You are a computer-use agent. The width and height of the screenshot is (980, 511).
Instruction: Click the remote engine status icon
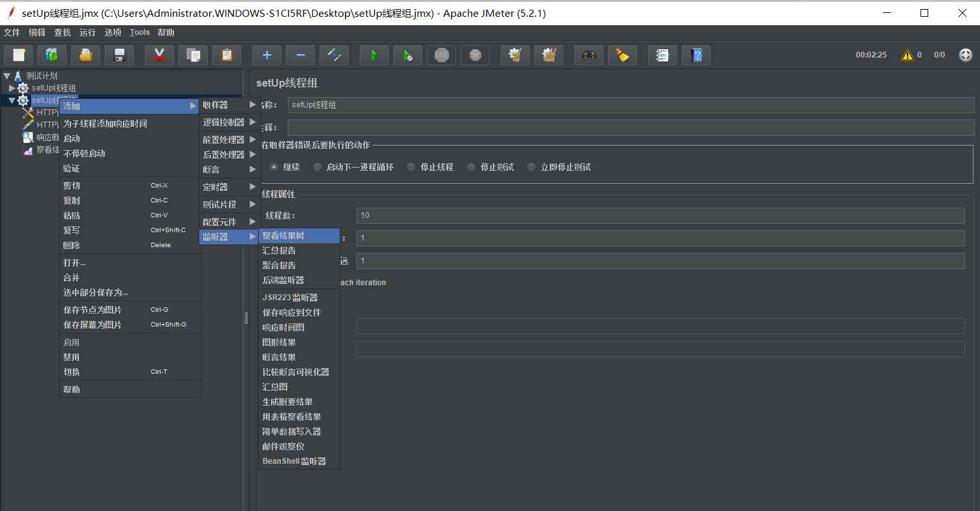[x=965, y=55]
